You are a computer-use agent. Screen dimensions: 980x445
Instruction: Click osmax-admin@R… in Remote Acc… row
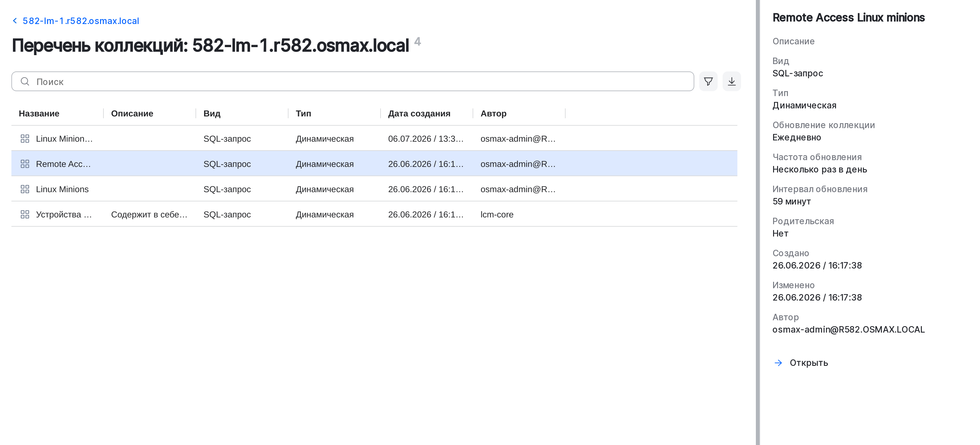518,164
